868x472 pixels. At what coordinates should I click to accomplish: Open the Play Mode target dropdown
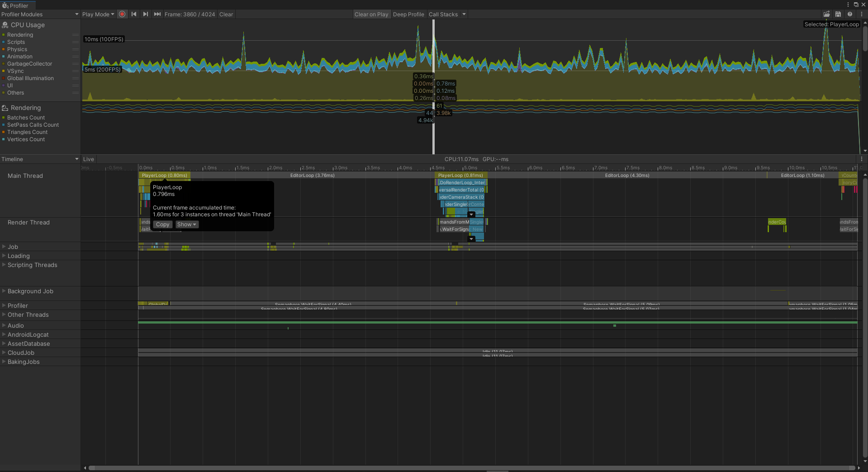[98, 14]
